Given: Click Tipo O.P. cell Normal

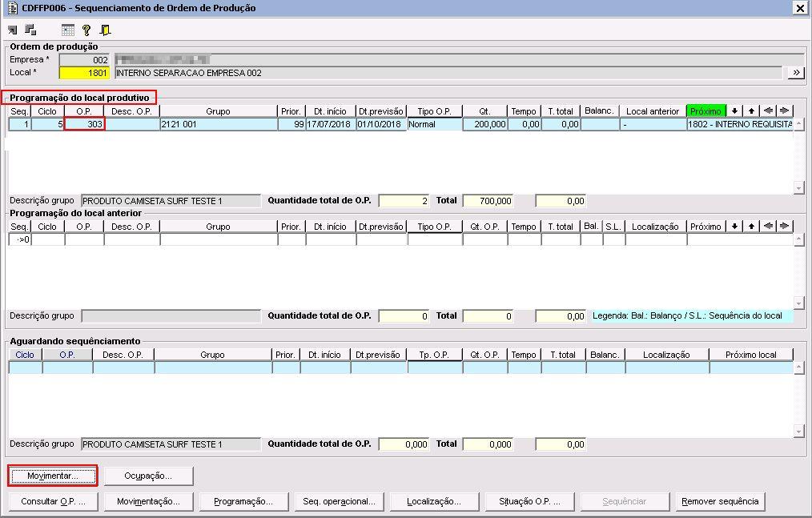Looking at the screenshot, I should pos(435,124).
